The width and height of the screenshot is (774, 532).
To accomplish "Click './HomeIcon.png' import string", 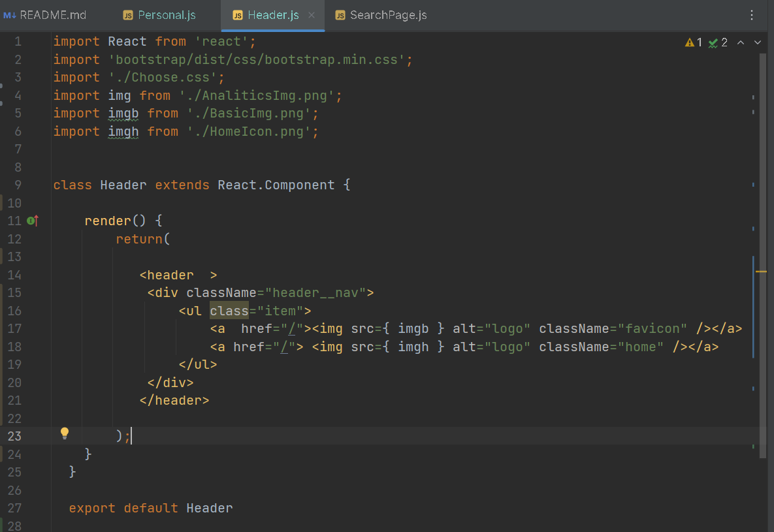I will tap(249, 132).
